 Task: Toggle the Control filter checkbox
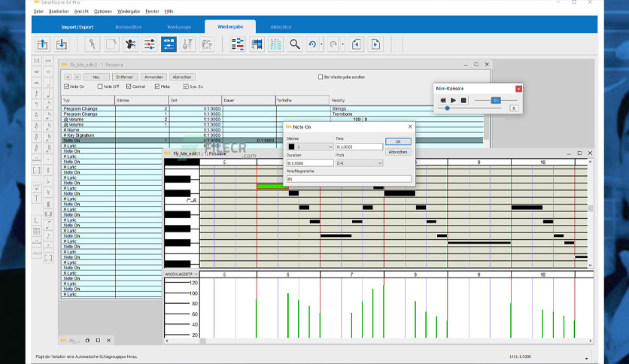(129, 86)
